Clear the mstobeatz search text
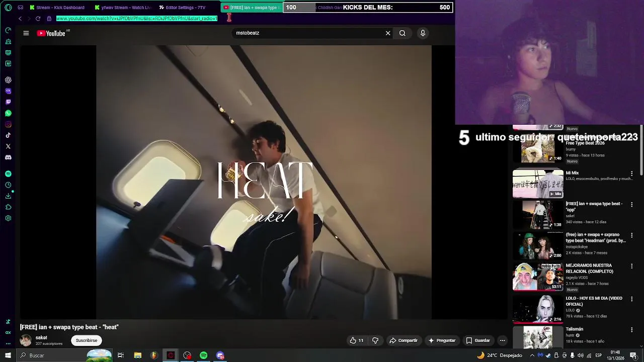Image resolution: width=644 pixels, height=362 pixels. [x=388, y=33]
